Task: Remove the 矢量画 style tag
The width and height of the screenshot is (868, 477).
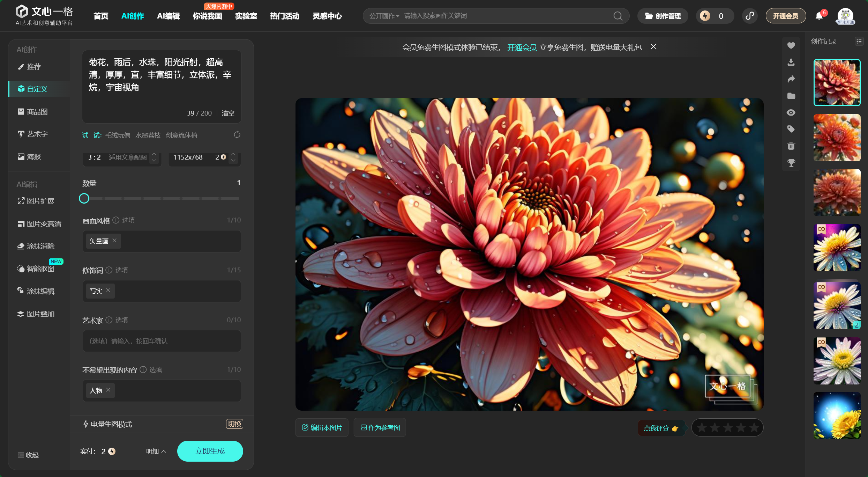Action: click(114, 241)
